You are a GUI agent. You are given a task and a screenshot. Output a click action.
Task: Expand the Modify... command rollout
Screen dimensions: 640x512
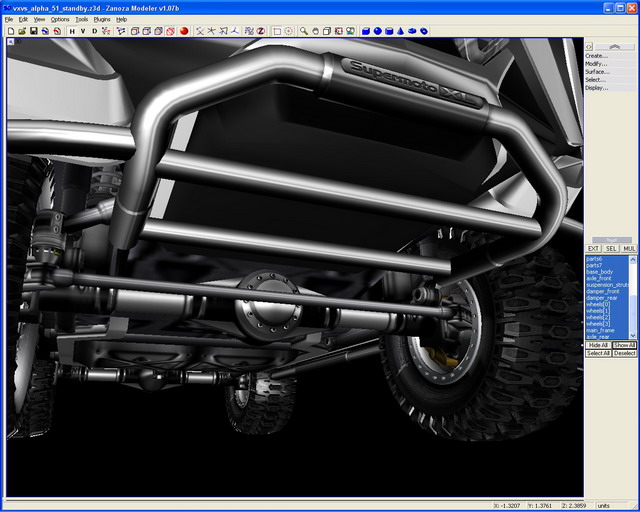pos(597,64)
